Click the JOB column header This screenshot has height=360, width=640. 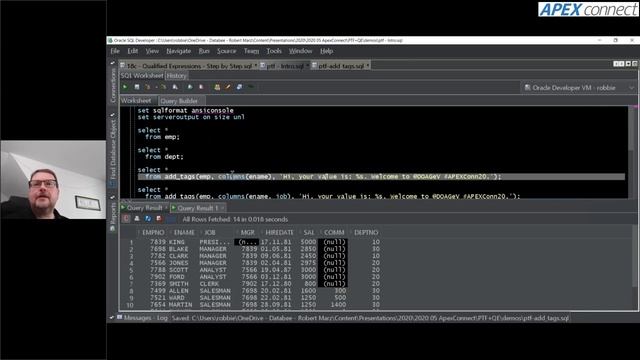coord(210,232)
